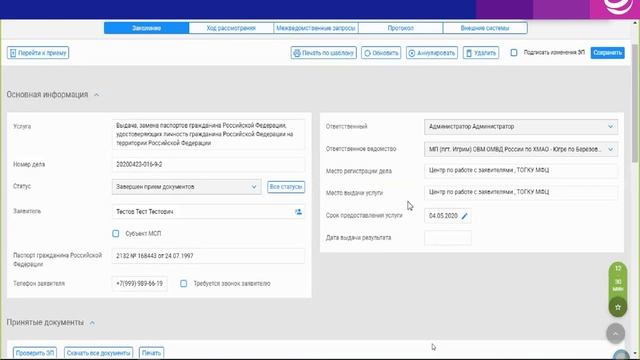Open the Межведомственные запросы tab
The image size is (640, 360).
tap(316, 28)
